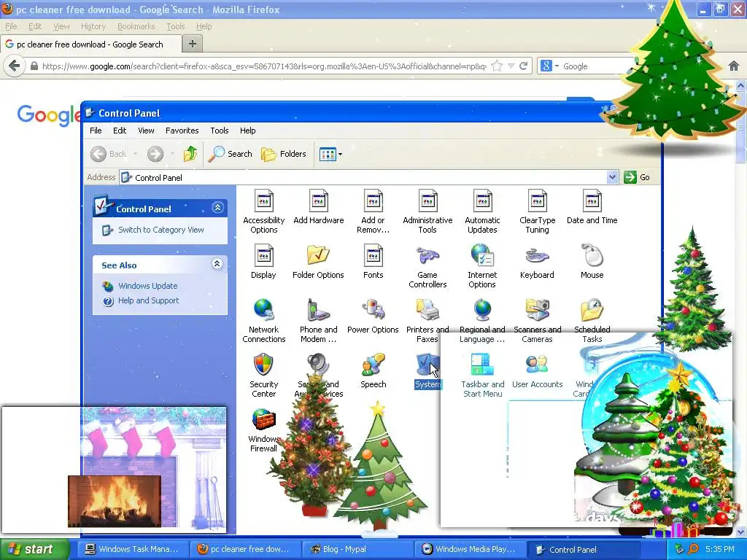Open ClearType Tuning icon

pos(537,211)
